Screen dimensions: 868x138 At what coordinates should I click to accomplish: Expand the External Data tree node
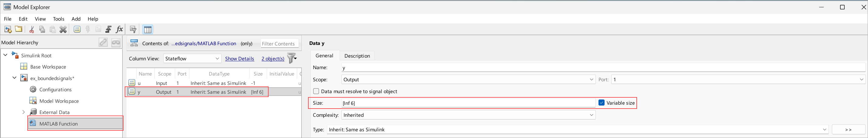[24, 112]
